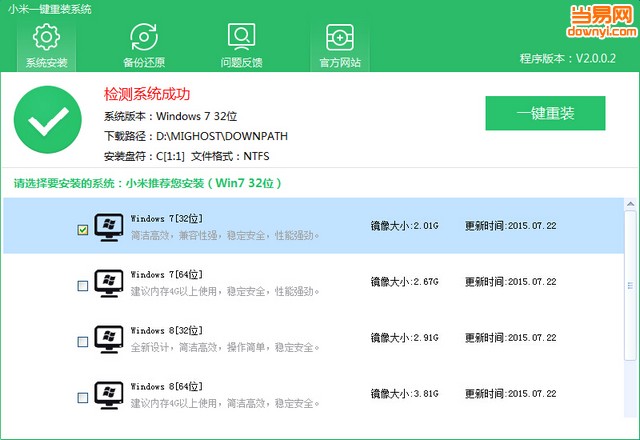Open the 备份还原 backup restore icon
Screen dimensions: 640x440
tap(144, 38)
